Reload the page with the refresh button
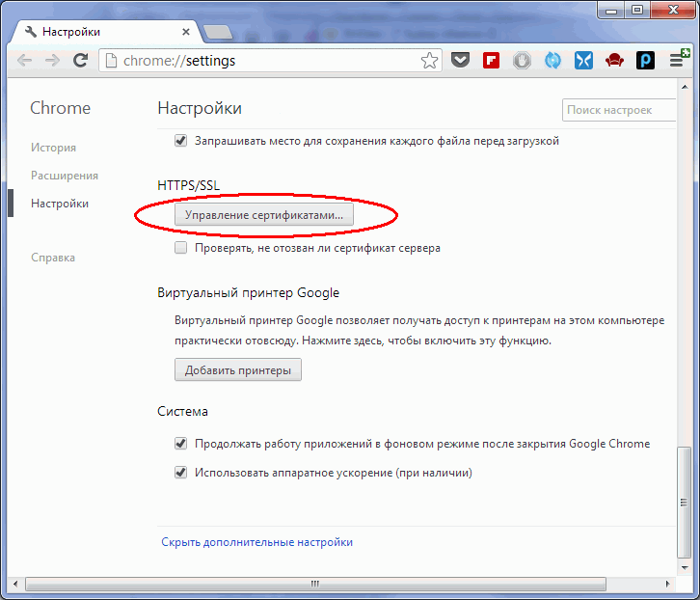The image size is (700, 600). click(82, 61)
